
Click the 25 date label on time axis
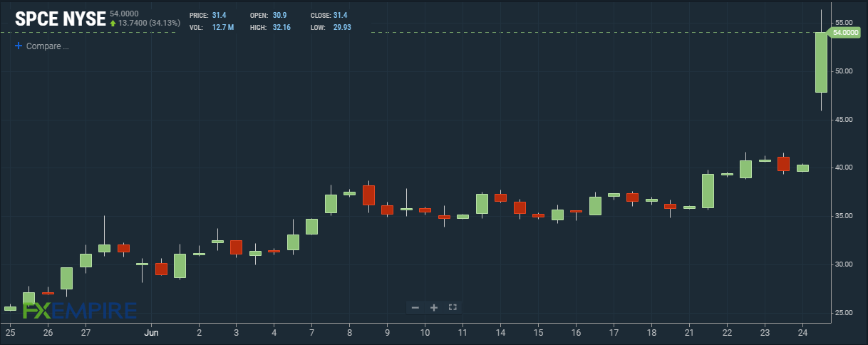click(10, 332)
